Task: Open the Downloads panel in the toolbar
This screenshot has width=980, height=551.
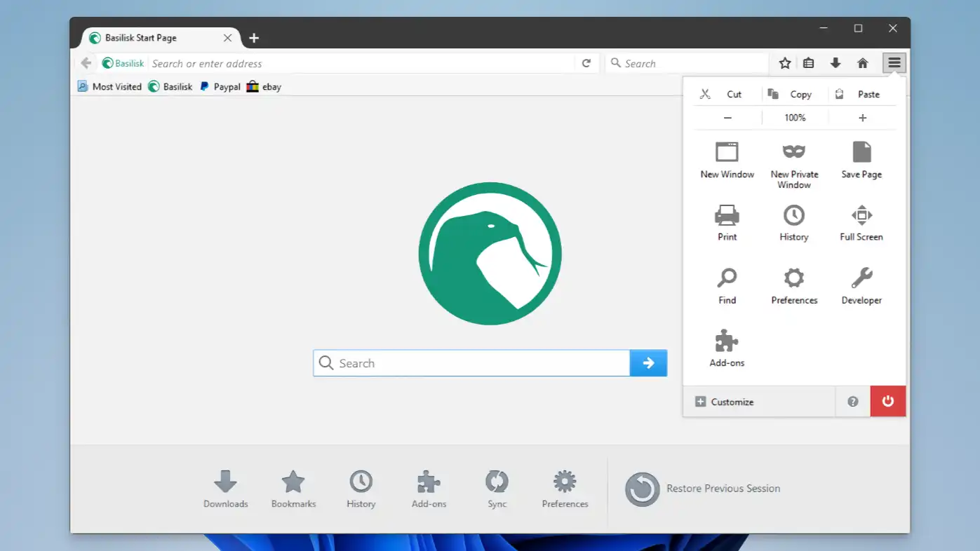Action: tap(835, 62)
